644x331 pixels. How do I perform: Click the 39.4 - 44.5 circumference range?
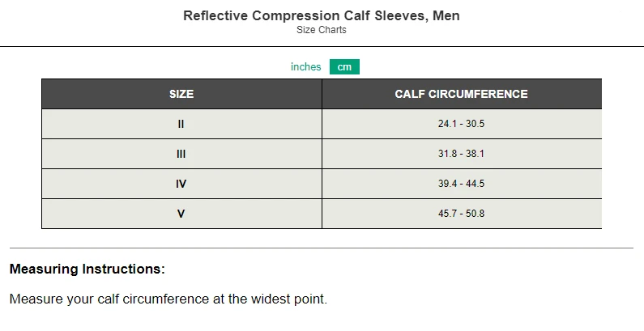[x=461, y=184]
